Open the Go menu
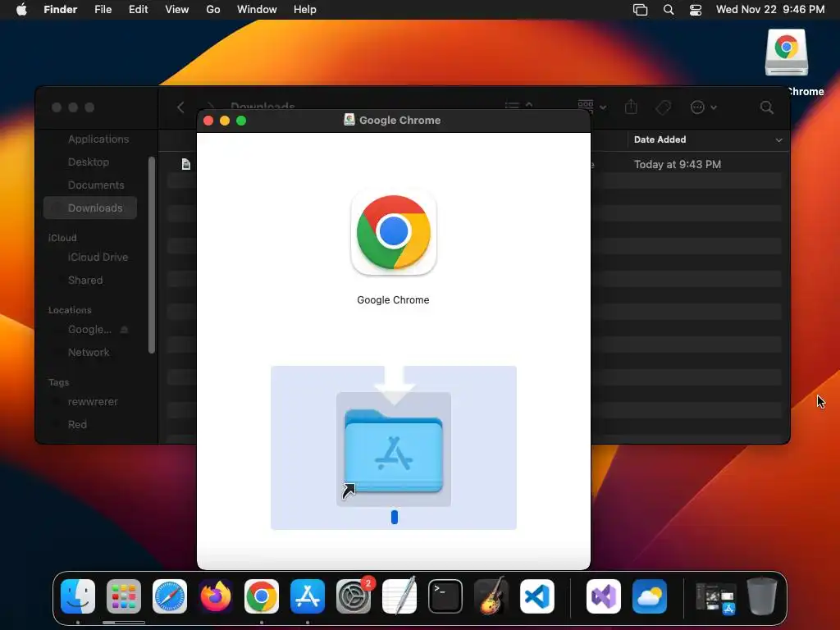Screen dimensions: 840x630 pyautogui.click(x=213, y=10)
